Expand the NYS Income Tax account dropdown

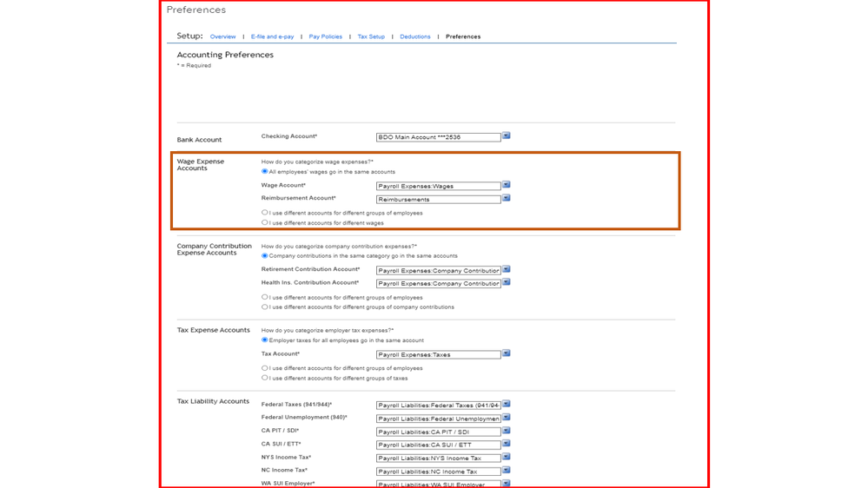(x=506, y=458)
